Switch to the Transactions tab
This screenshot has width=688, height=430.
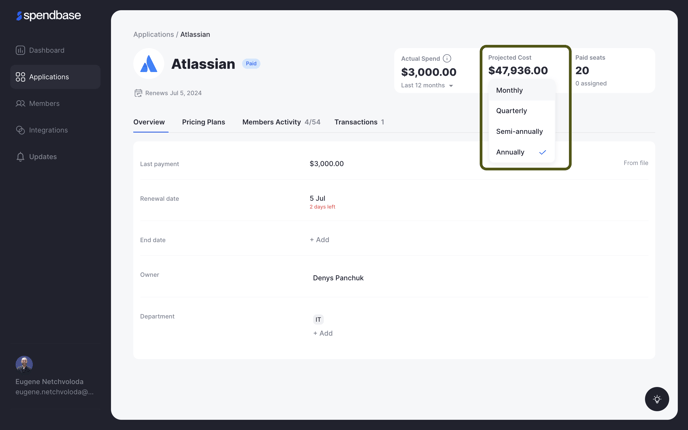click(x=359, y=122)
